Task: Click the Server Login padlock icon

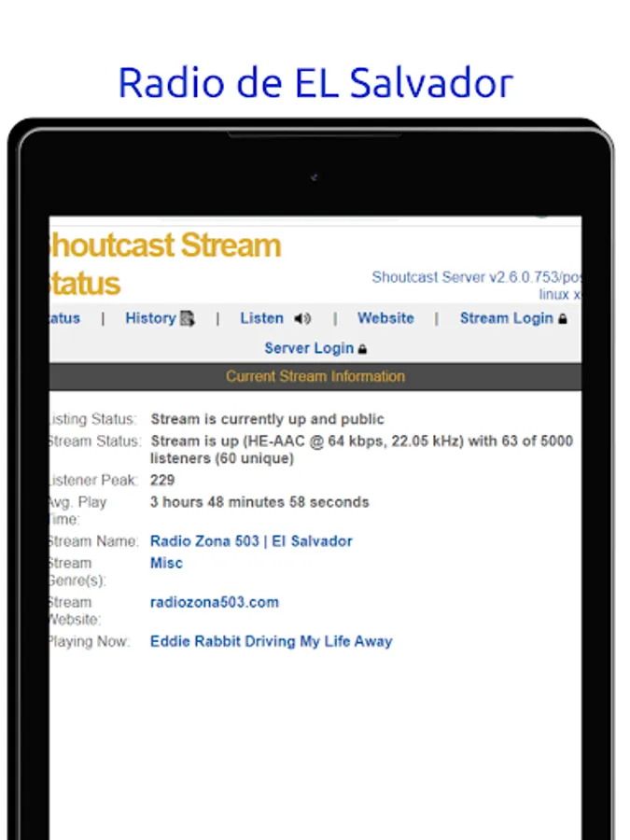Action: click(362, 349)
